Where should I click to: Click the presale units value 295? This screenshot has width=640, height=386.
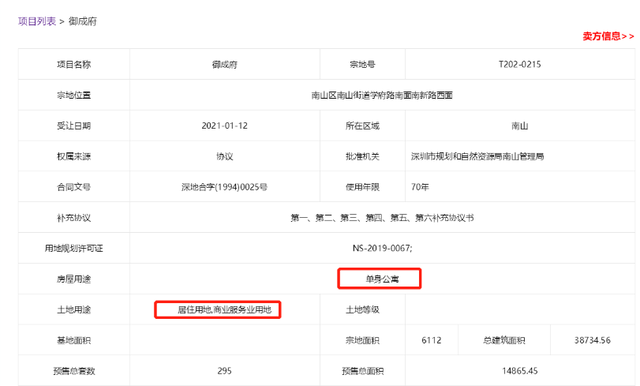coord(224,371)
